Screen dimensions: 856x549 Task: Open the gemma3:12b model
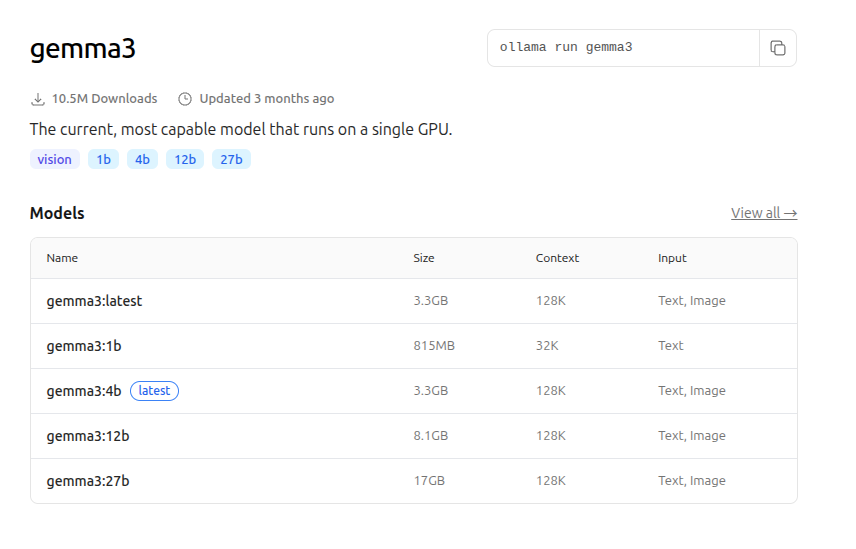tap(88, 436)
